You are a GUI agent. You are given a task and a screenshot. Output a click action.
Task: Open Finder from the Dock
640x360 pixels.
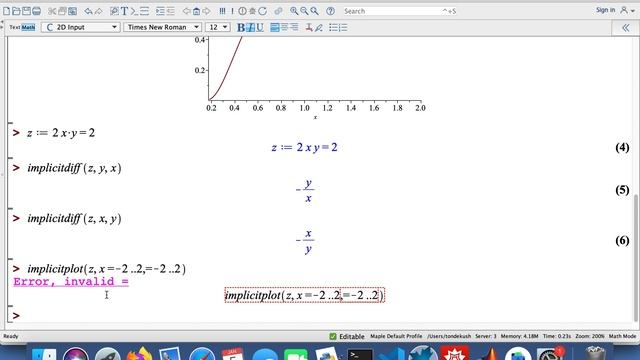point(44,354)
